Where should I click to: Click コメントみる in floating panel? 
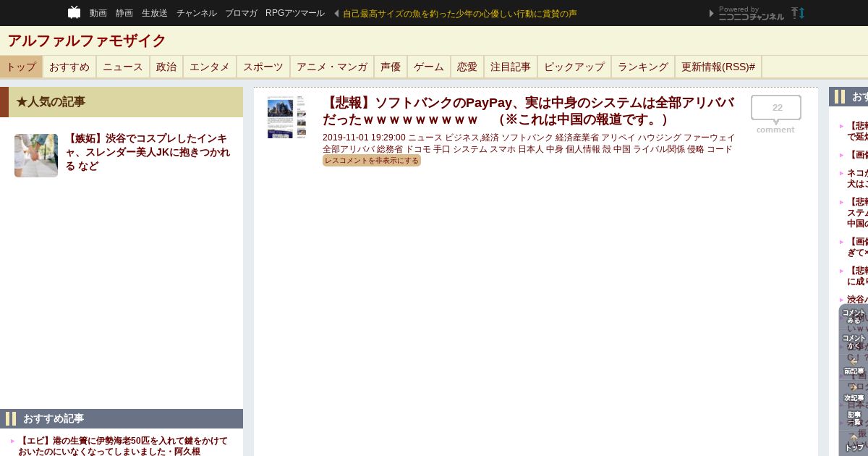point(854,316)
